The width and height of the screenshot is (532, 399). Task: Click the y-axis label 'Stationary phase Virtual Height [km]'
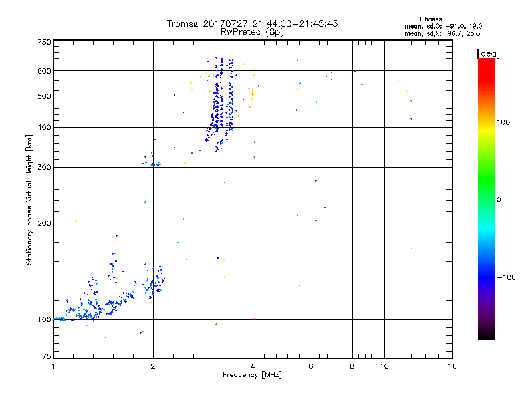(29, 199)
